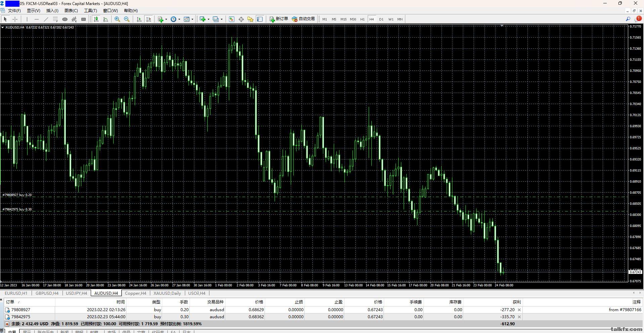This screenshot has width=644, height=333.
Task: Switch to the USDJPY,H4 chart tab
Action: click(x=76, y=293)
